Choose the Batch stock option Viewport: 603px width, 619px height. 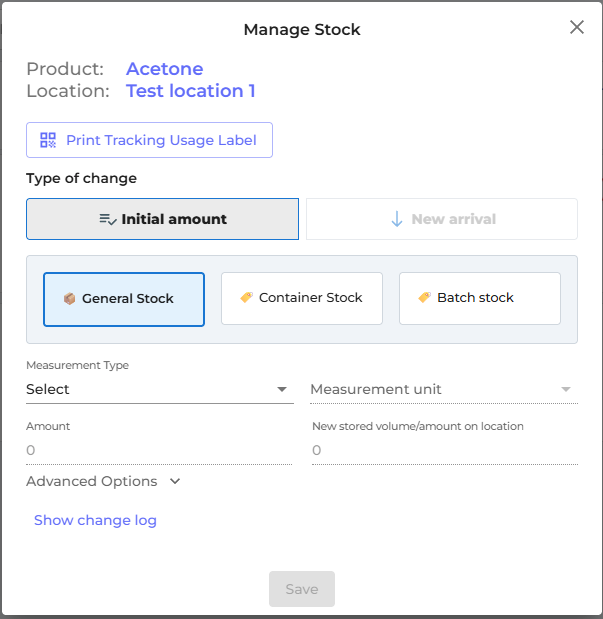(x=480, y=298)
